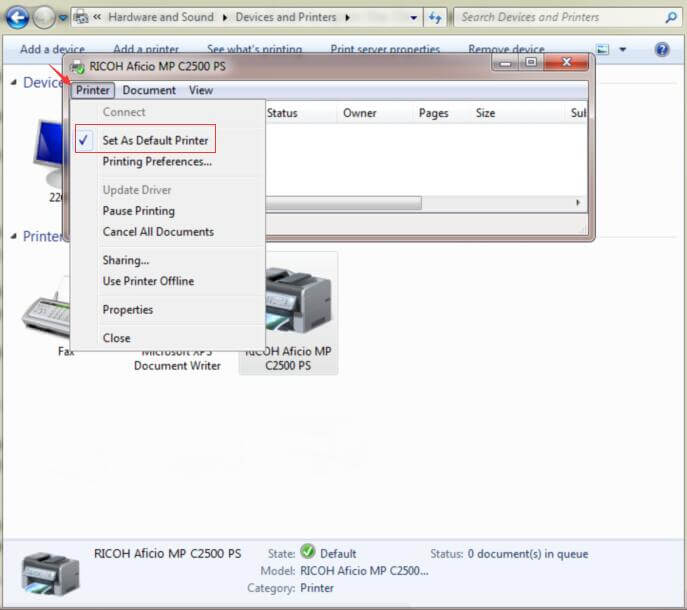Screen dimensions: 687x610
Task: Toggle Use Printer Offline in the menu
Action: click(148, 281)
